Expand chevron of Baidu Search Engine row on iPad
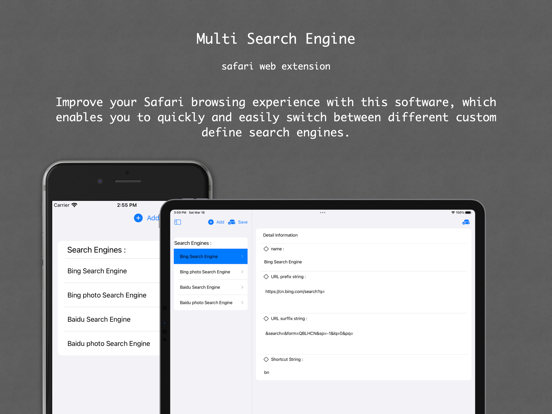 pos(242,287)
